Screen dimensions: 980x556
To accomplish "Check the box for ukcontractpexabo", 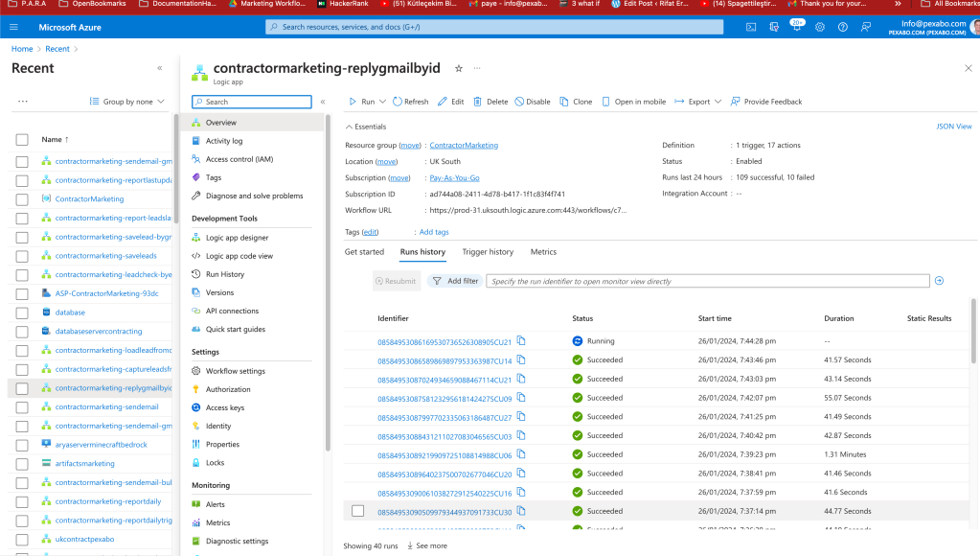I will (22, 539).
